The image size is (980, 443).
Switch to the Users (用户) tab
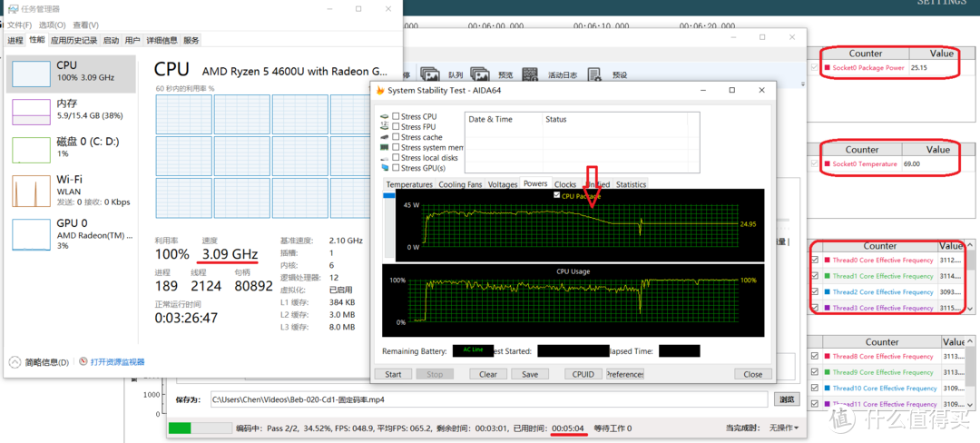tap(132, 40)
